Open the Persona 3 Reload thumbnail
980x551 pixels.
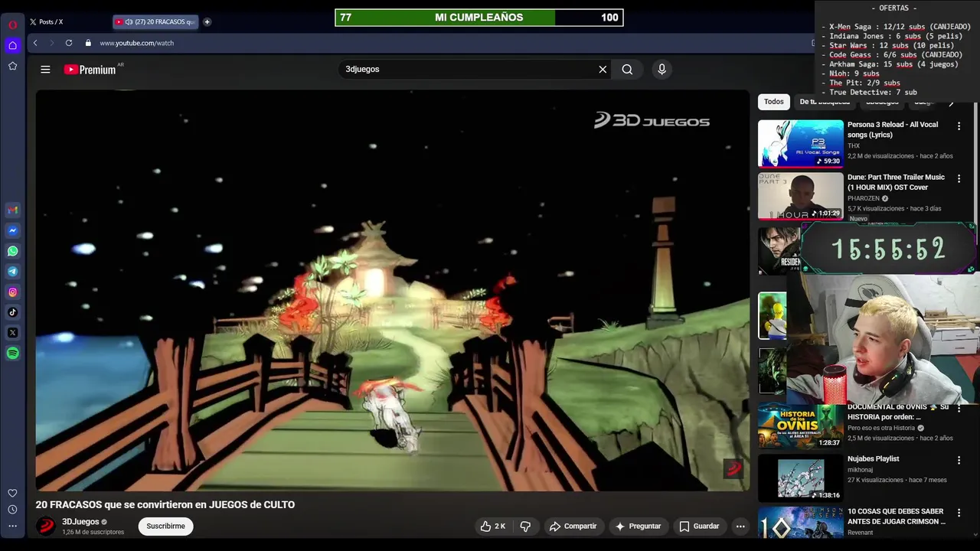801,143
